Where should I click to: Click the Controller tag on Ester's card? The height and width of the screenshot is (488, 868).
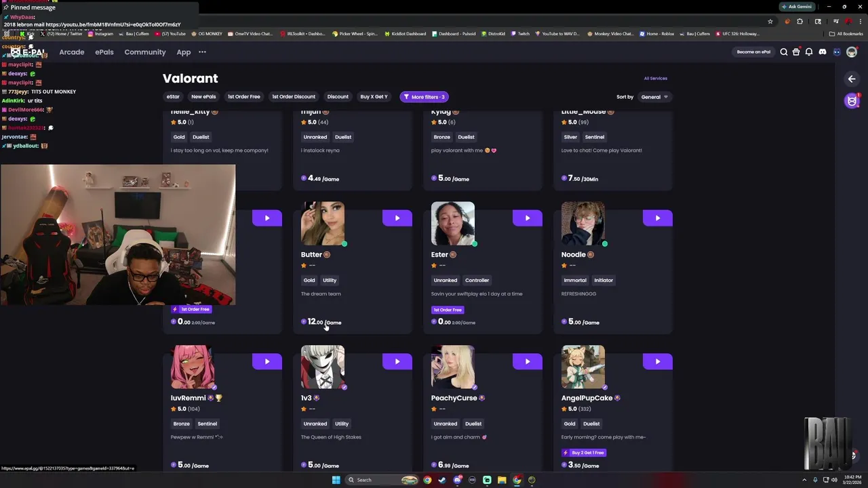(477, 281)
